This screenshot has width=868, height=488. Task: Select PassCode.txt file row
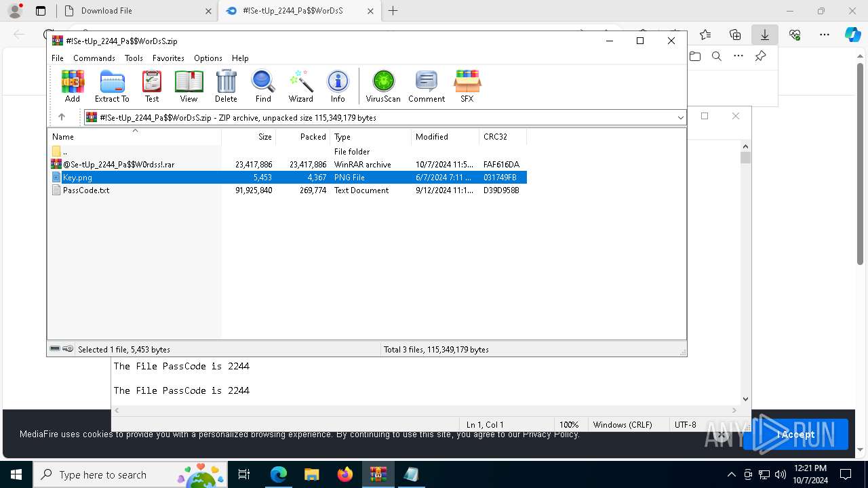288,190
